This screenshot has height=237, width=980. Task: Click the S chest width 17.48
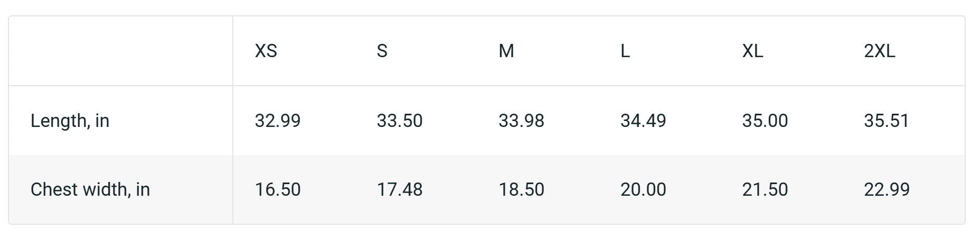[x=399, y=189]
